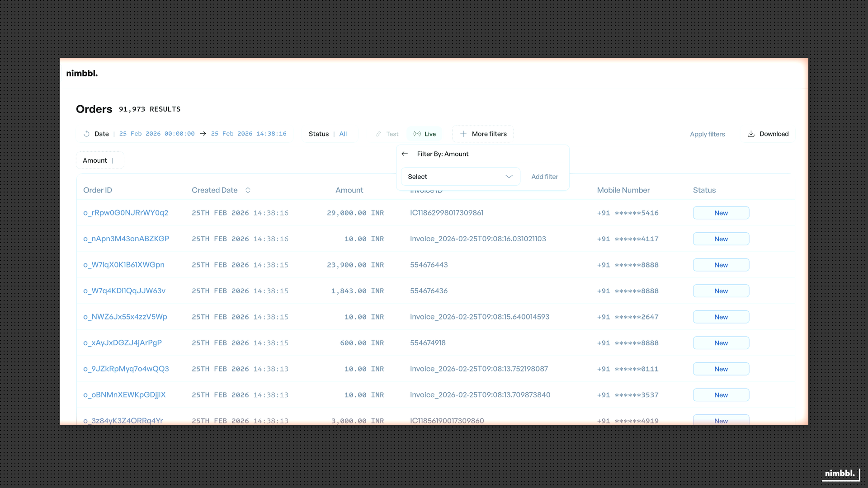Click the broadcast icon beside Live
The width and height of the screenshot is (868, 488).
[x=417, y=134]
